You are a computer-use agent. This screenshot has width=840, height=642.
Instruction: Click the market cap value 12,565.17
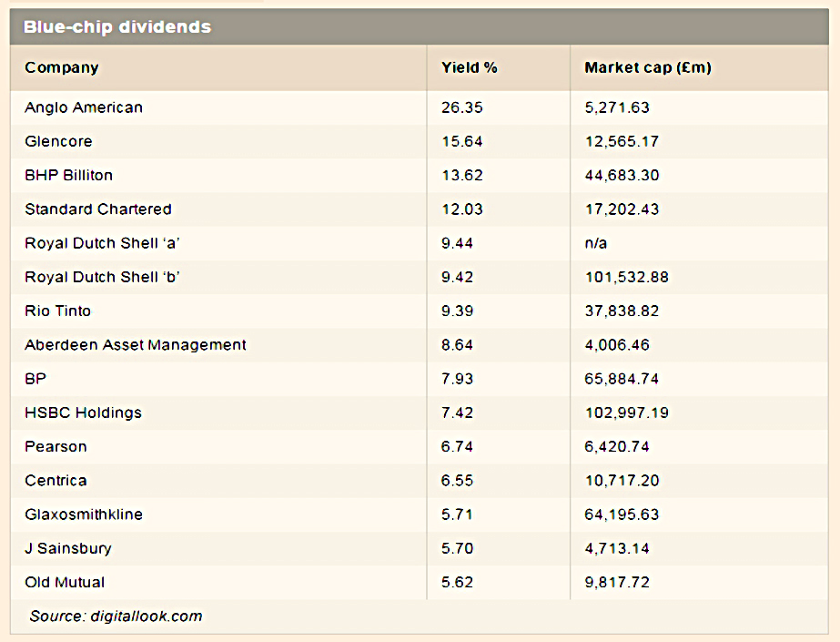[622, 141]
